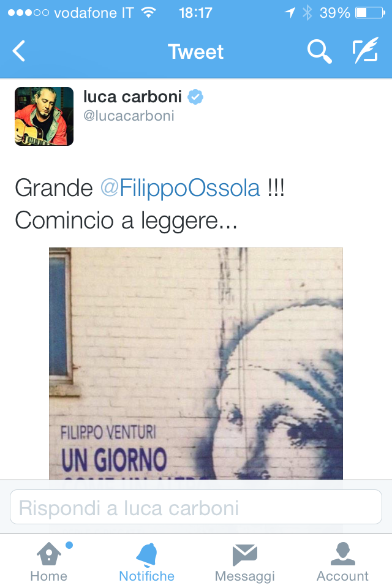Switch to the Messaggi tab
The width and height of the screenshot is (392, 588).
coord(244,562)
